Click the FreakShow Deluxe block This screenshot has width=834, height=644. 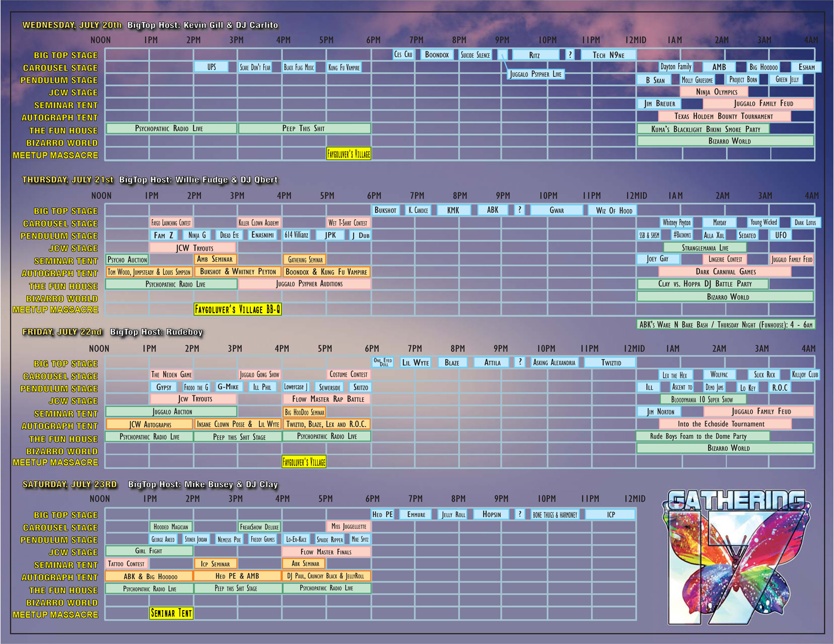pos(259,527)
